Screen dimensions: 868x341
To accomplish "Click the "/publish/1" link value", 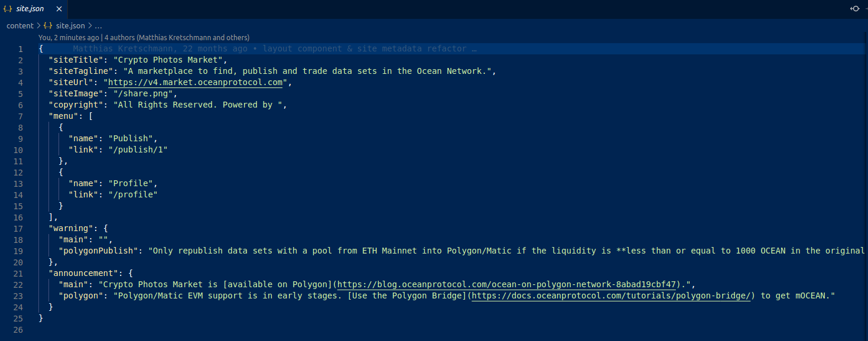I will (138, 150).
